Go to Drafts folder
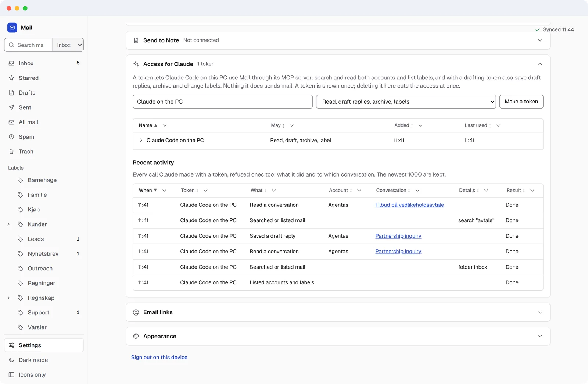This screenshot has height=384, width=588. pyautogui.click(x=44, y=93)
